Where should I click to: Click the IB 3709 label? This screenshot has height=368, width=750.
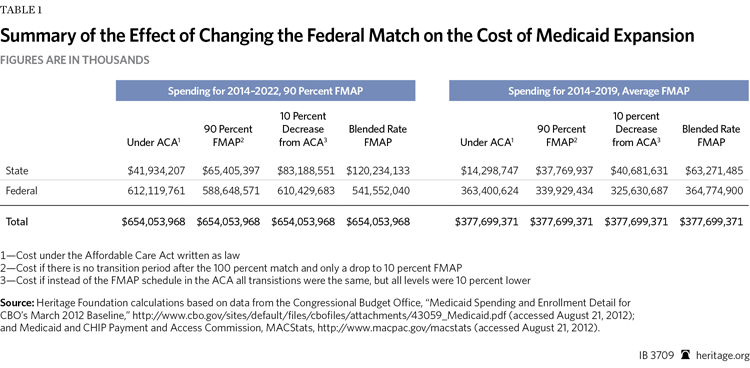(x=657, y=356)
